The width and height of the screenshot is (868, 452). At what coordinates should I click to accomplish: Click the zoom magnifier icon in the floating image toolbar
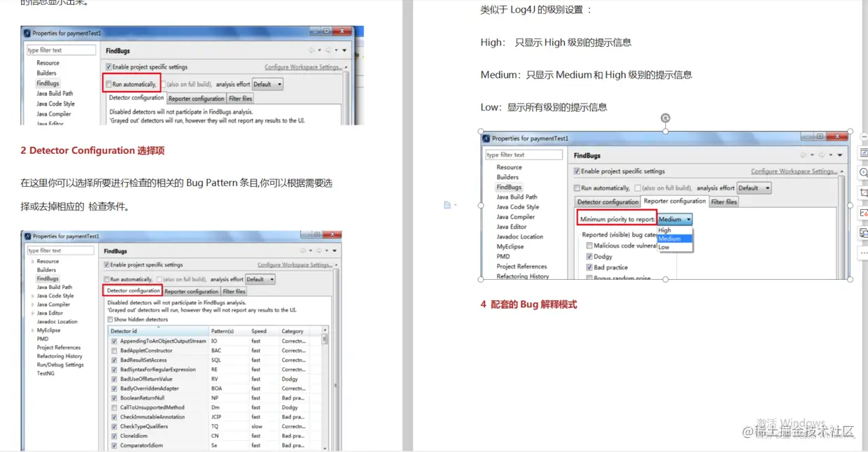[863, 173]
